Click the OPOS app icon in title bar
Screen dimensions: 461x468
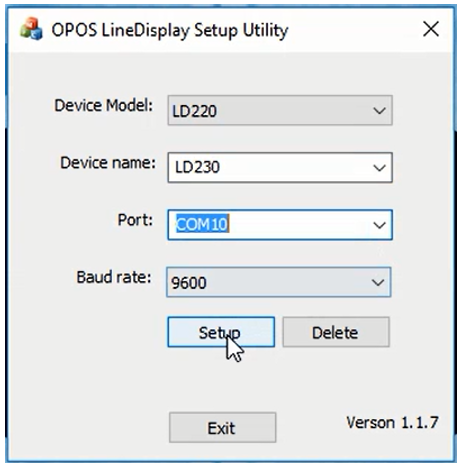pyautogui.click(x=31, y=29)
